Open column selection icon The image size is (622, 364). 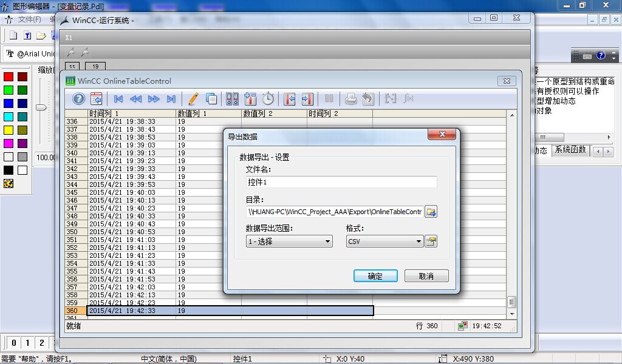[250, 98]
